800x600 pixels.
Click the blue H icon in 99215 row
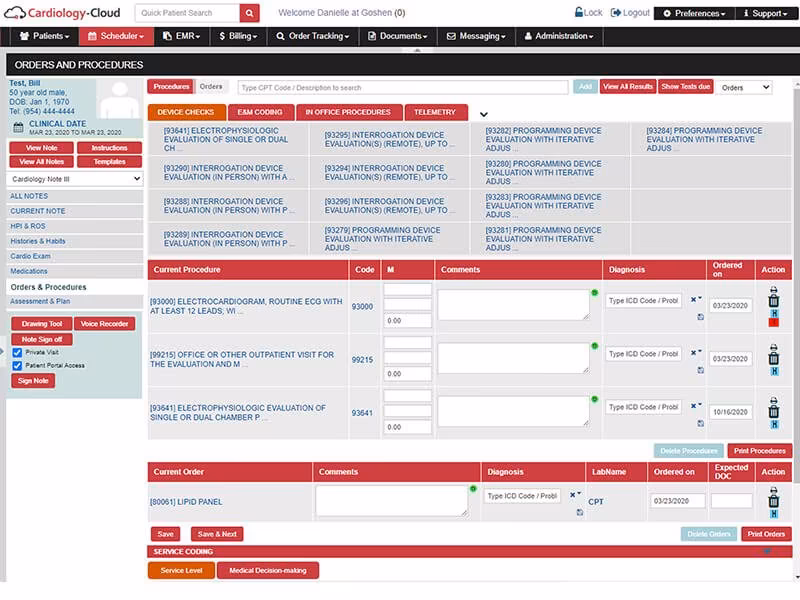(774, 371)
